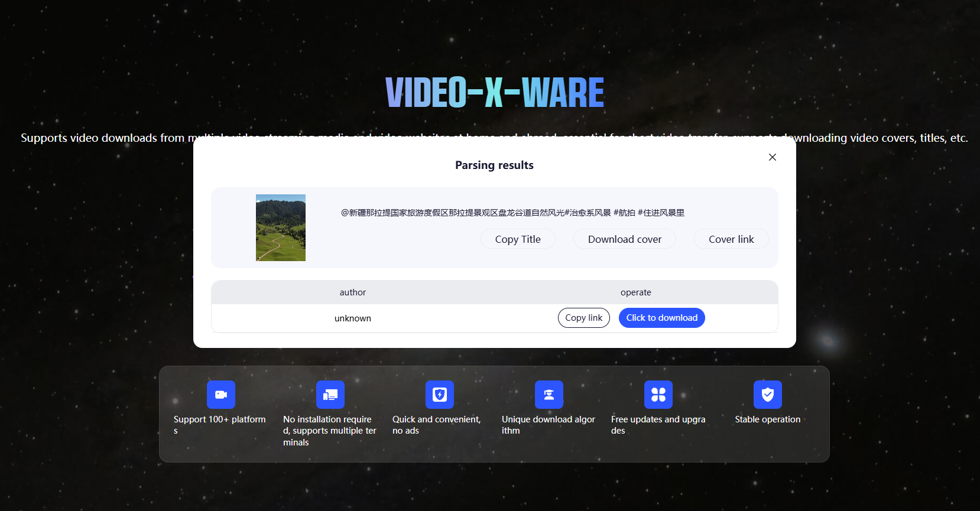This screenshot has width=980, height=511.
Task: Click the 'Support 100+ platforms' label
Action: [x=220, y=425]
